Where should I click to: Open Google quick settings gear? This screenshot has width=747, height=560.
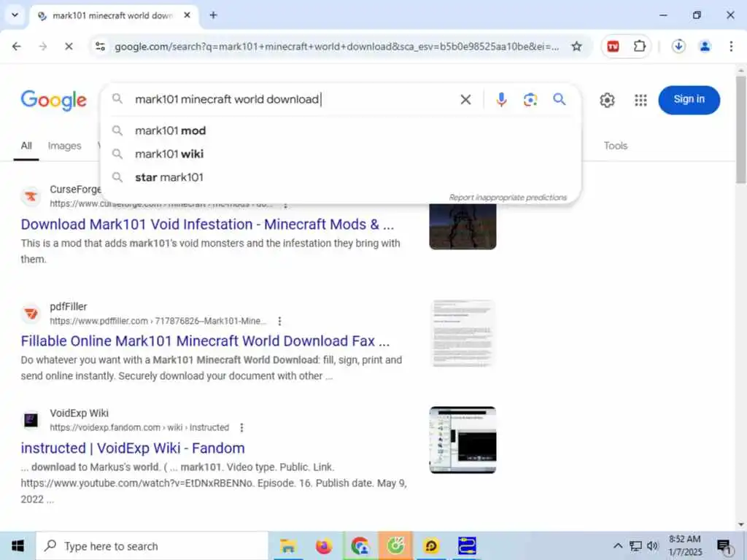[607, 100]
